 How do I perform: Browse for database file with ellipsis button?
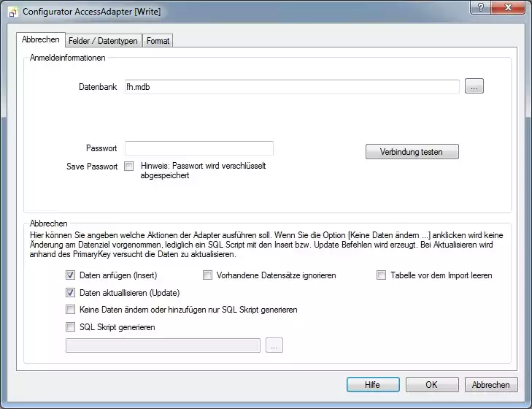[x=474, y=87]
